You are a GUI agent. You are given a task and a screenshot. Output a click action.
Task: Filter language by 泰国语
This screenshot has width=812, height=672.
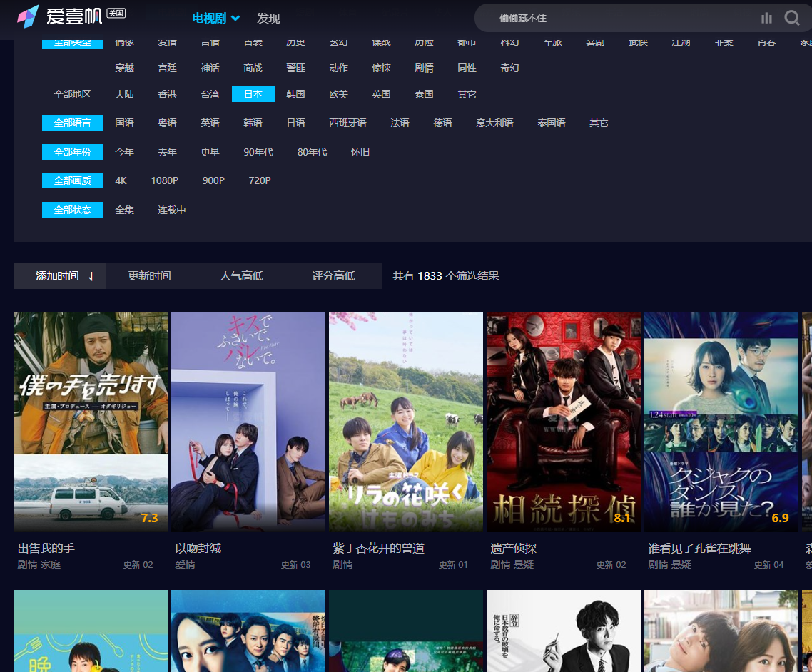552,123
